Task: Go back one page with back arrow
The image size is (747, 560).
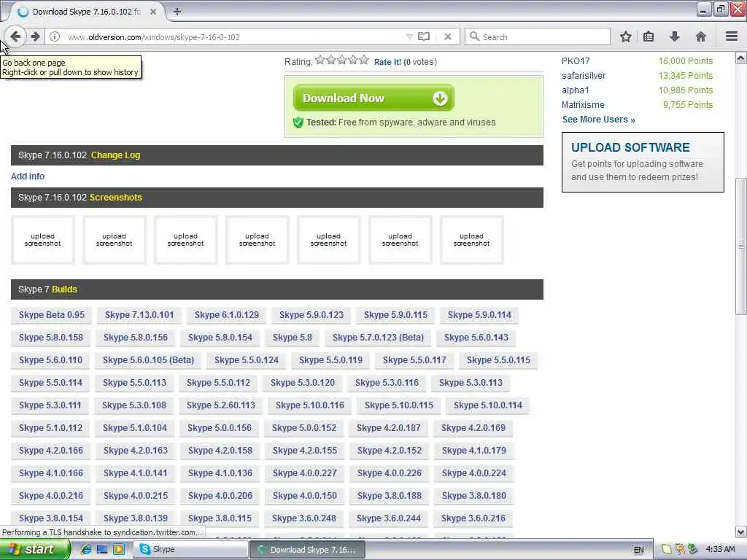Action: (x=15, y=36)
